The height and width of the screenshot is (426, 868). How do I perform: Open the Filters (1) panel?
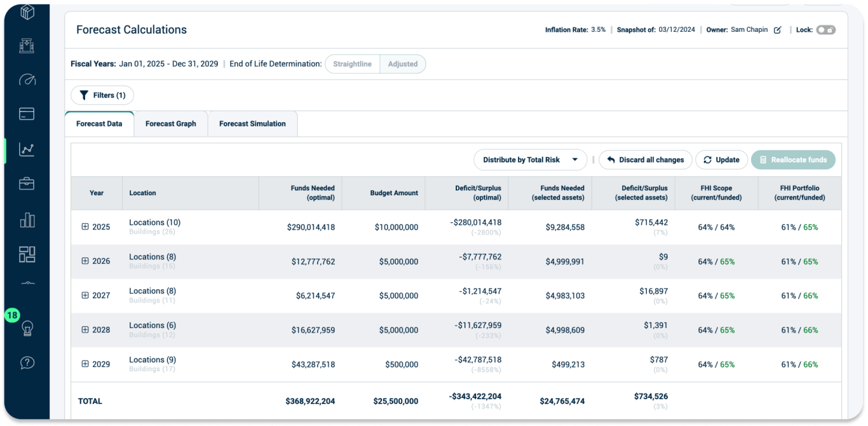click(102, 95)
